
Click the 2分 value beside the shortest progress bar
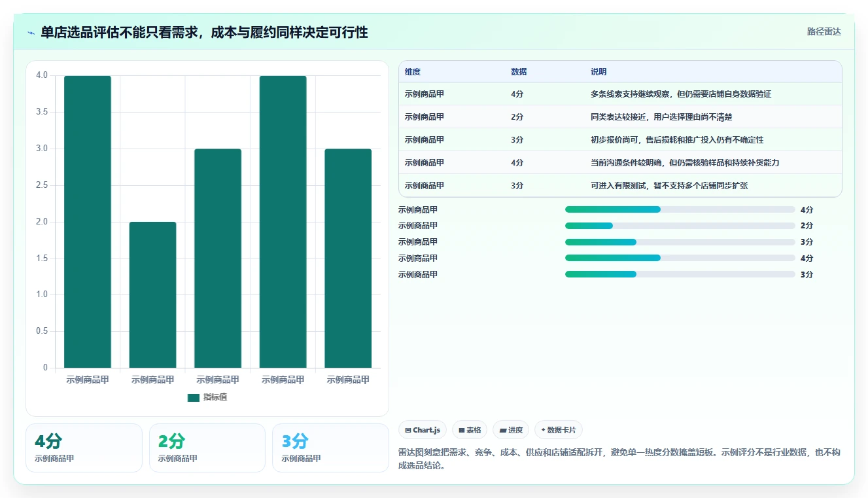807,226
